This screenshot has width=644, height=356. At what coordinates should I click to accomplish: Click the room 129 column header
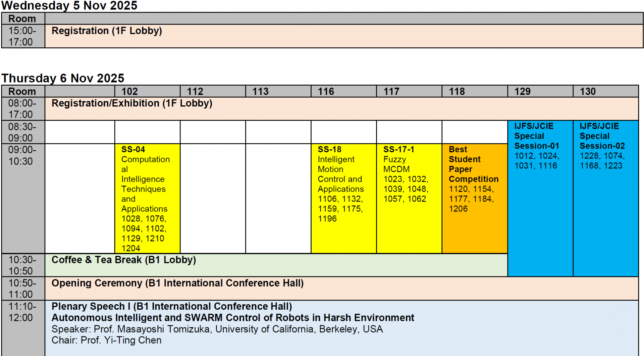click(522, 91)
